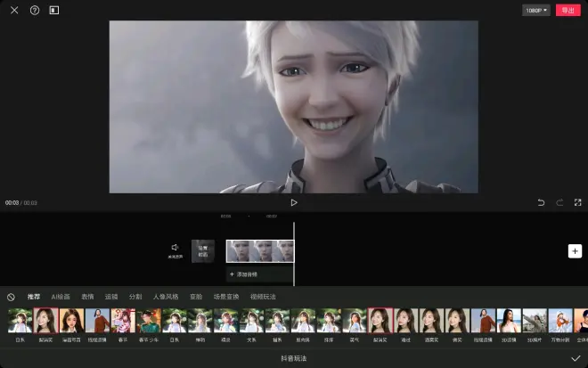Confirm the effect with the checkmark
The image size is (588, 368).
coord(576,357)
